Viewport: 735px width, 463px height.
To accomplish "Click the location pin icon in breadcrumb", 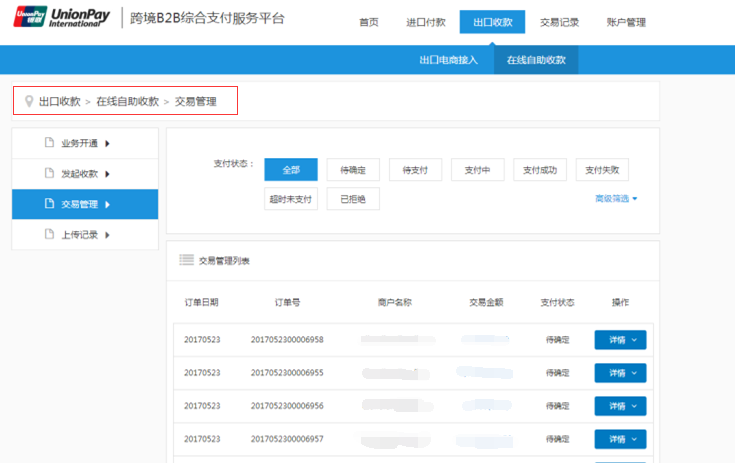I will [29, 101].
